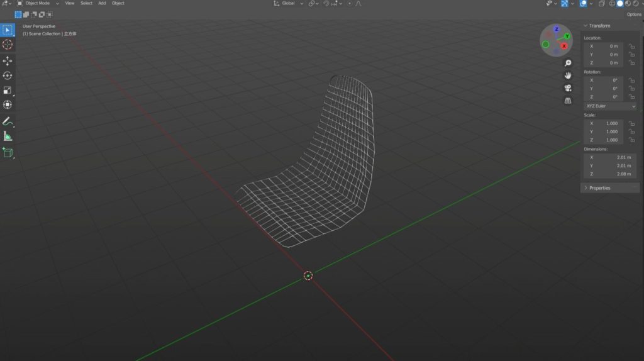Click the zoom magnifier viewport icon
Viewport: 644px width, 361px height.
click(x=568, y=64)
